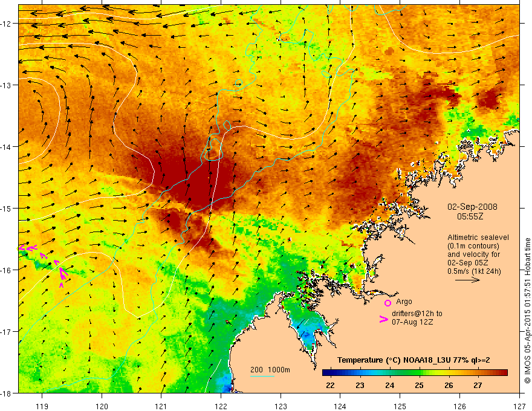The width and height of the screenshot is (532, 411).
Task: Click the '02-Sep-2008' date label
Action: [x=472, y=207]
